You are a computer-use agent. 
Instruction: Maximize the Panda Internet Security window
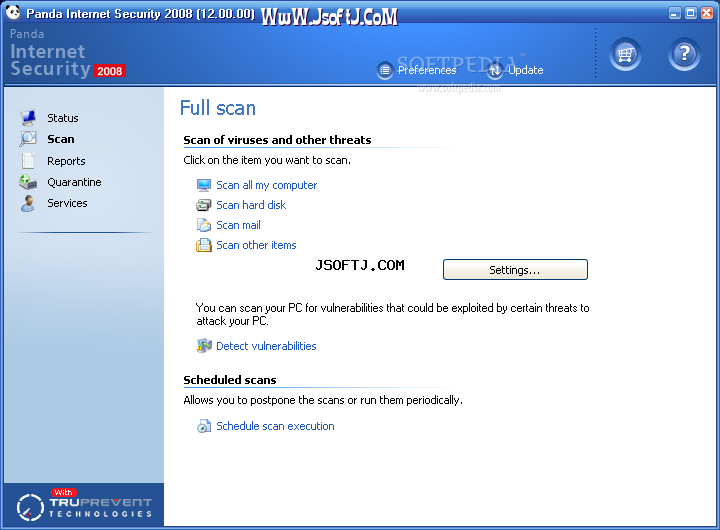690,13
